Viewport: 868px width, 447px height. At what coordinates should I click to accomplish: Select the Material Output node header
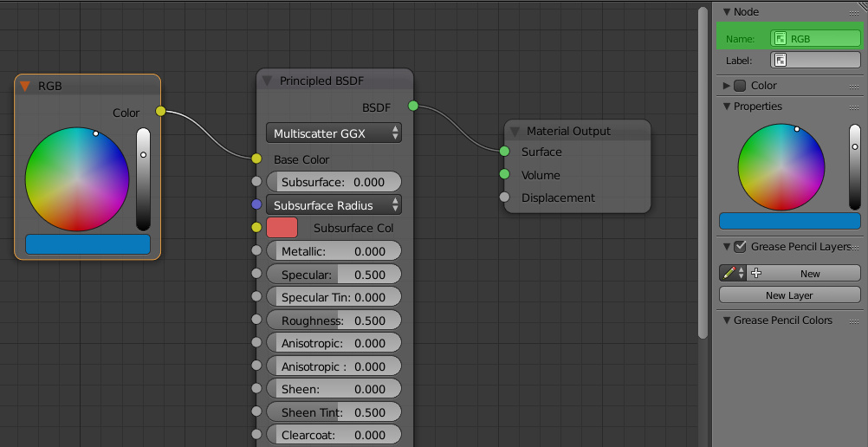[578, 132]
